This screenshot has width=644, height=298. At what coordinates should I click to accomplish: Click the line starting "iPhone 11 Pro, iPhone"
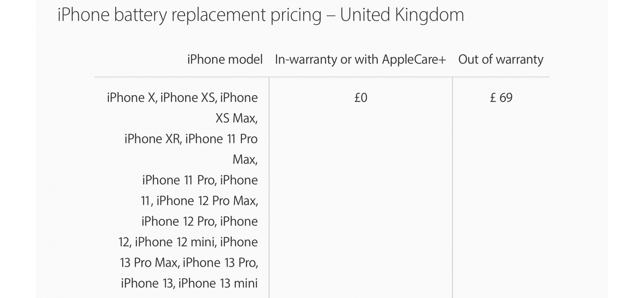[200, 180]
